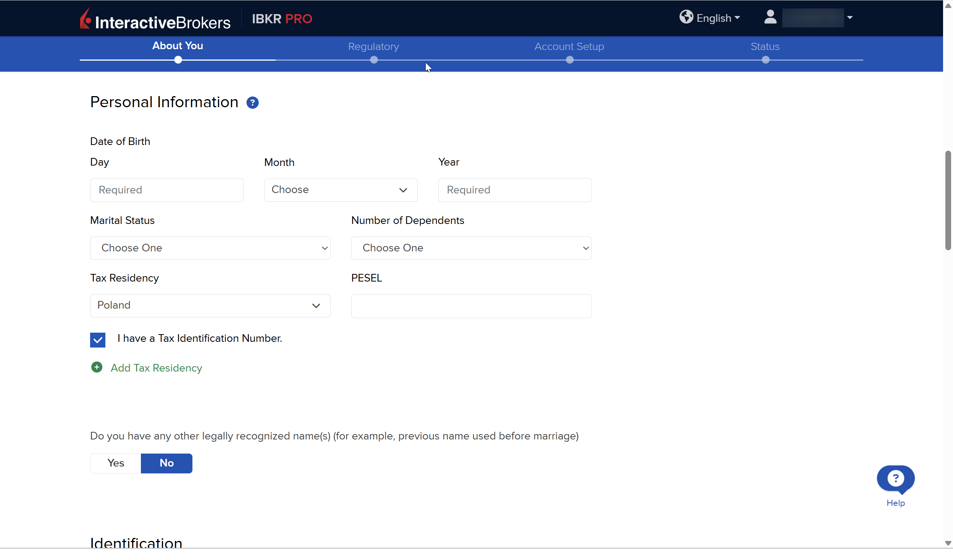Image resolution: width=953 pixels, height=560 pixels.
Task: Switch to the Account Setup tab
Action: tap(569, 47)
